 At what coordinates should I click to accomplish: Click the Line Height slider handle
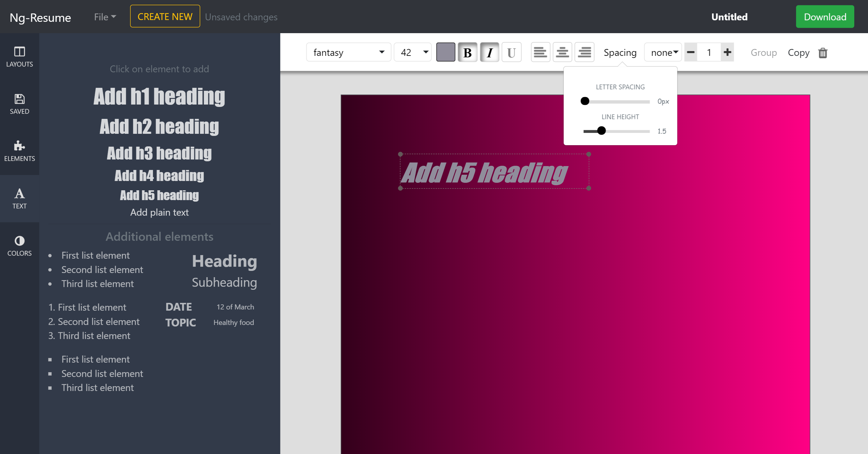coord(601,131)
